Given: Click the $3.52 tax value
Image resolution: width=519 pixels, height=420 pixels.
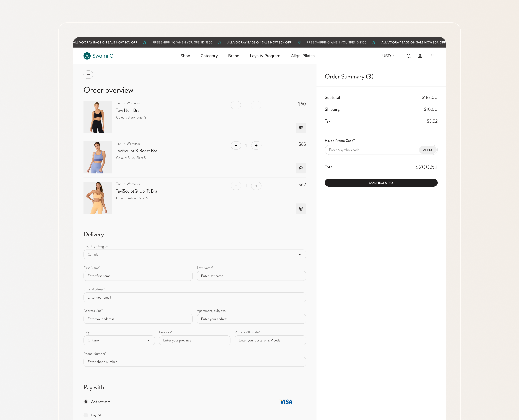Looking at the screenshot, I should [x=432, y=121].
